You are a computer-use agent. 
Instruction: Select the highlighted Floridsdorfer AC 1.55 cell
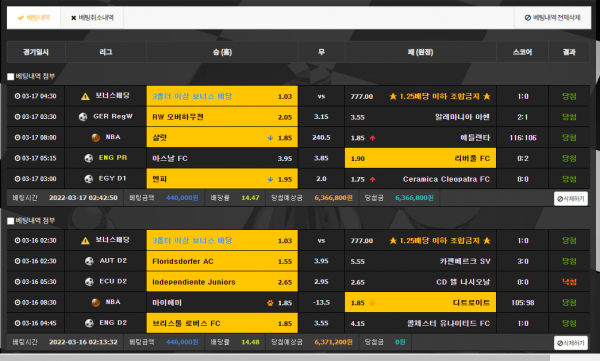222,261
